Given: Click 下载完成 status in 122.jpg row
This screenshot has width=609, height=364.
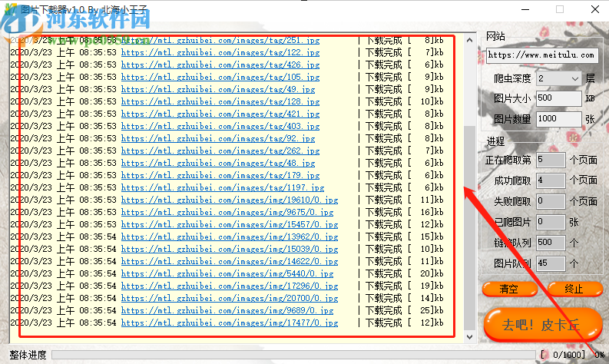Looking at the screenshot, I should (384, 52).
